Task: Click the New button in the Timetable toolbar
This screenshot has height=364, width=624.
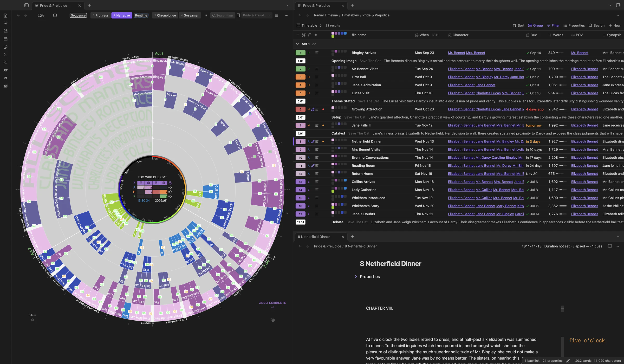Action: click(615, 25)
